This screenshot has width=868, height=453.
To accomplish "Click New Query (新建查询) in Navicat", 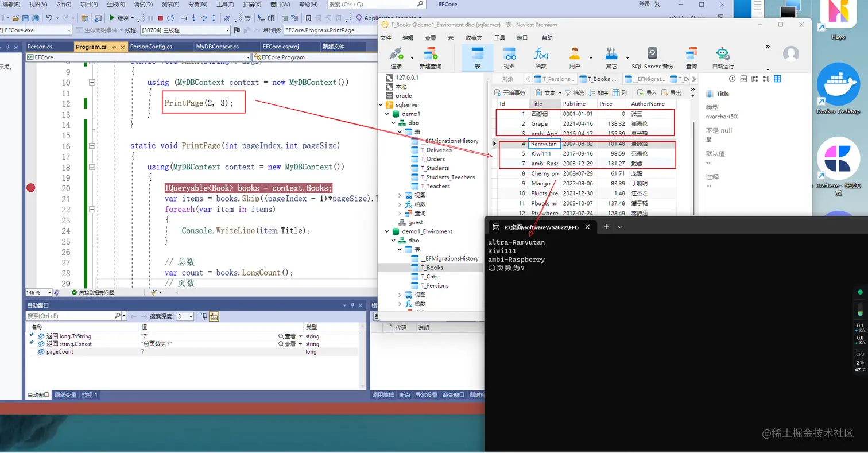I will pos(430,58).
